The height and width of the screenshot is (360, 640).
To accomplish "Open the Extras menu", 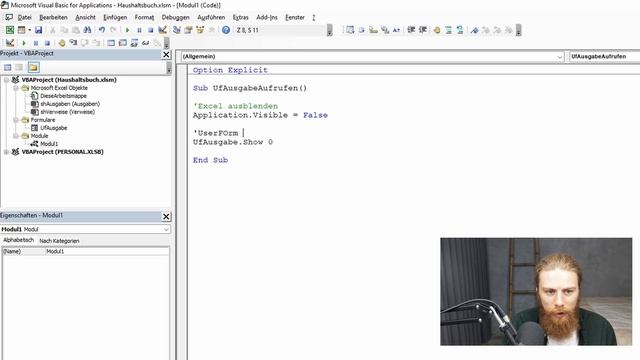I will tap(240, 17).
